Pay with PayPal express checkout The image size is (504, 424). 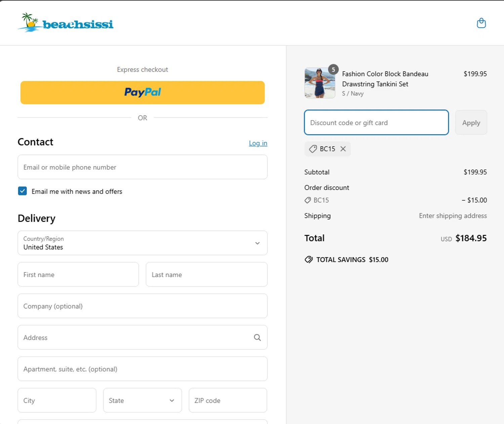142,92
